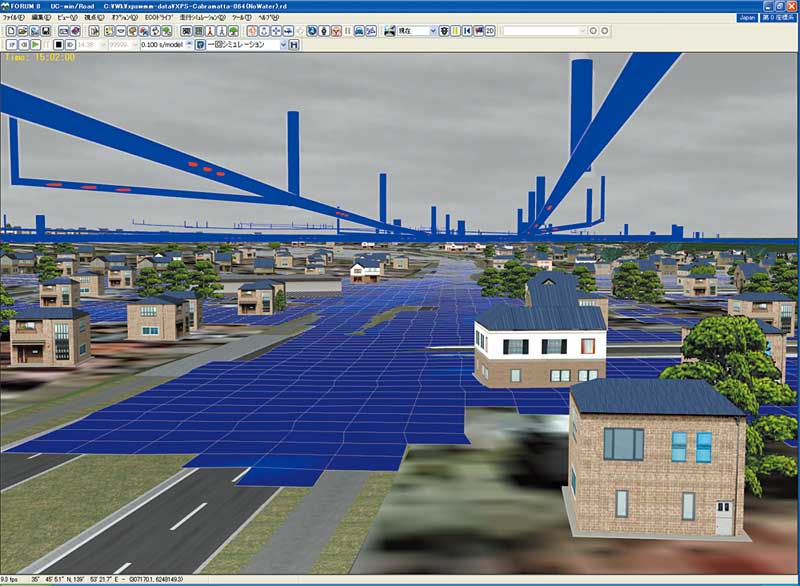Click the yellow note editing icon
Image resolution: width=800 pixels, height=586 pixels.
pos(109,31)
